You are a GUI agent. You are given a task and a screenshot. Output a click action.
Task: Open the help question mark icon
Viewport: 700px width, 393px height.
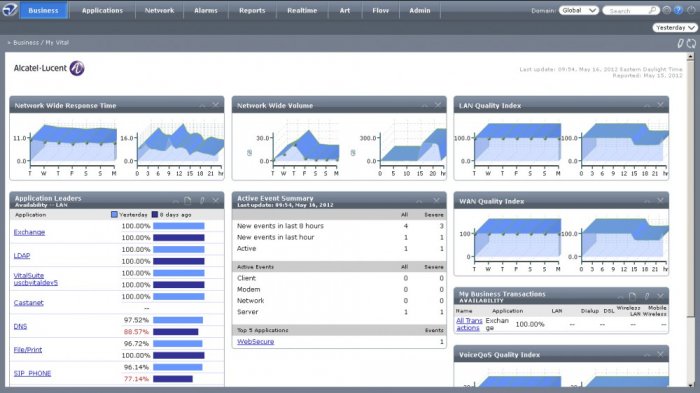[x=678, y=10]
